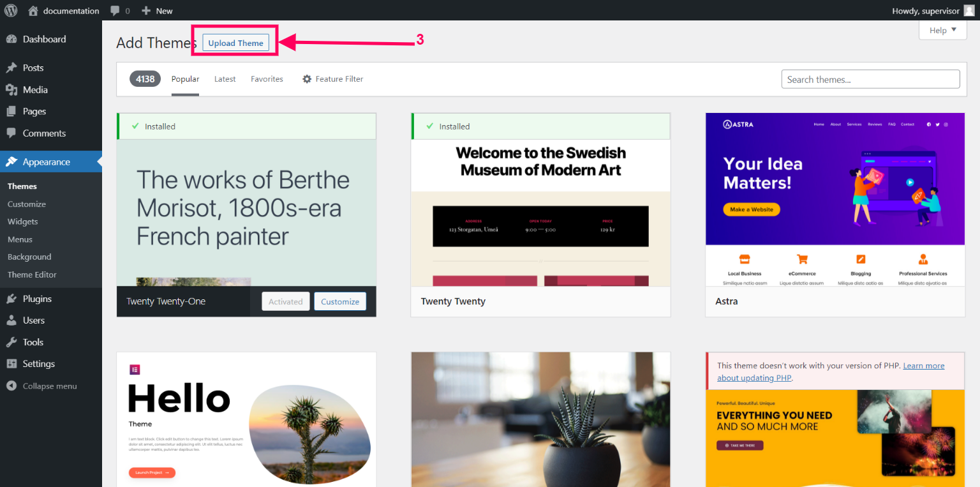Open the comments bubble icon in admin bar
980x487 pixels.
point(115,11)
